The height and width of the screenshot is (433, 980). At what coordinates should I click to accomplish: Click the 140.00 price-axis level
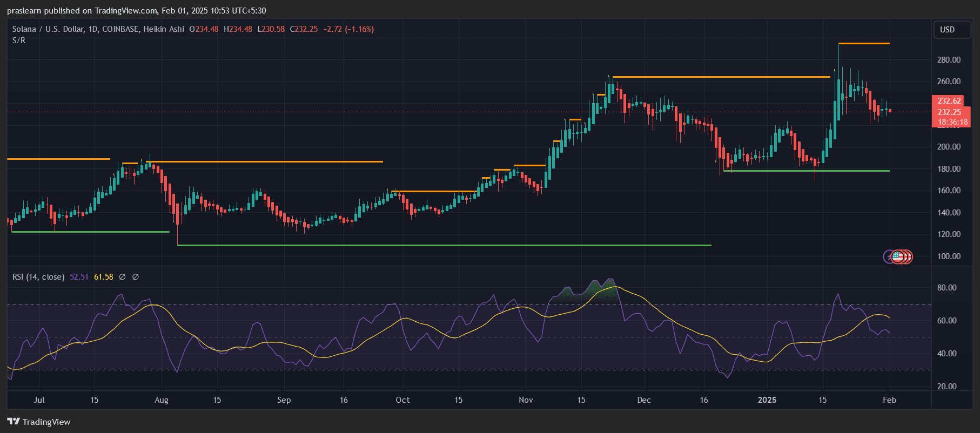(x=949, y=213)
